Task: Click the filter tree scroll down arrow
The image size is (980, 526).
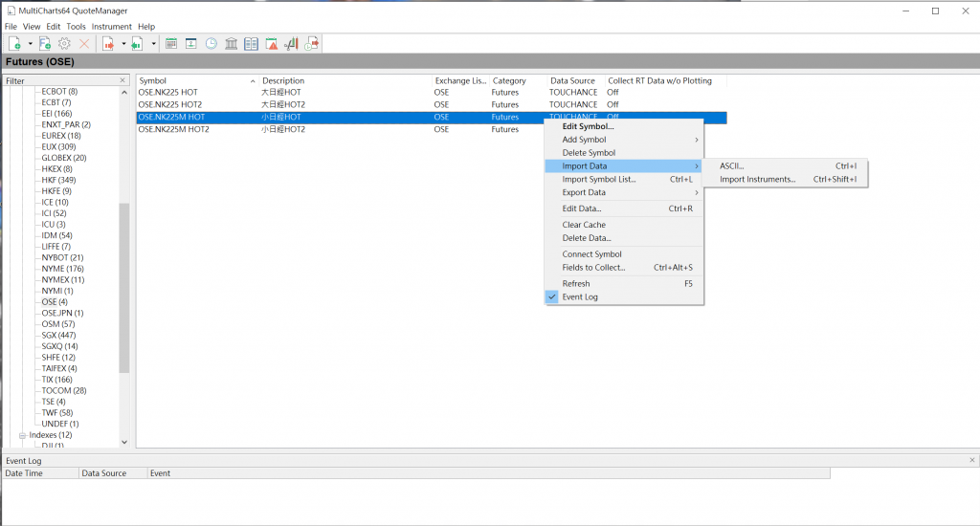Action: click(x=123, y=442)
